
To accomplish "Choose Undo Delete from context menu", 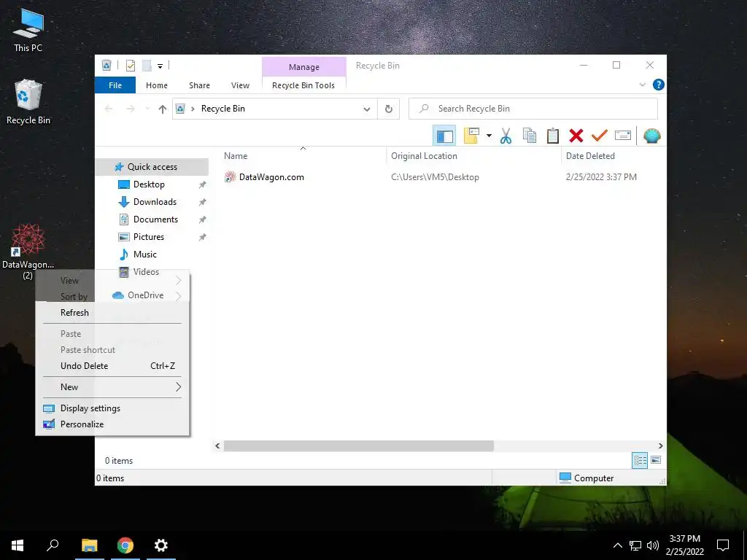I will tap(112, 366).
